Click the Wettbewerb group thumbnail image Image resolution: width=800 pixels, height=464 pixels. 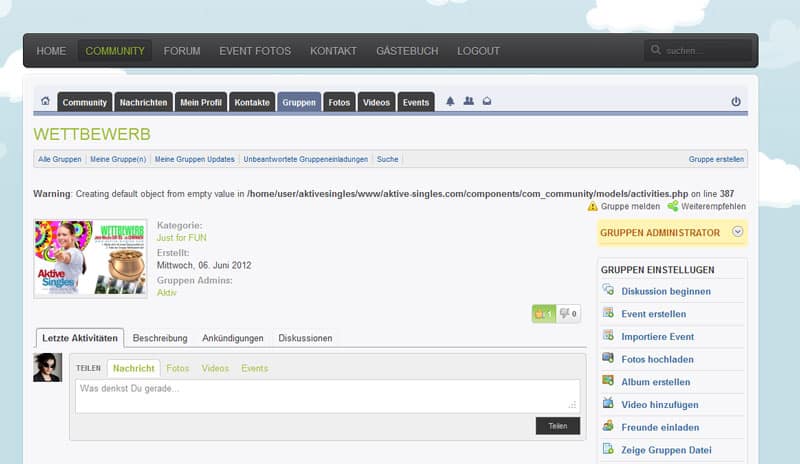(91, 258)
